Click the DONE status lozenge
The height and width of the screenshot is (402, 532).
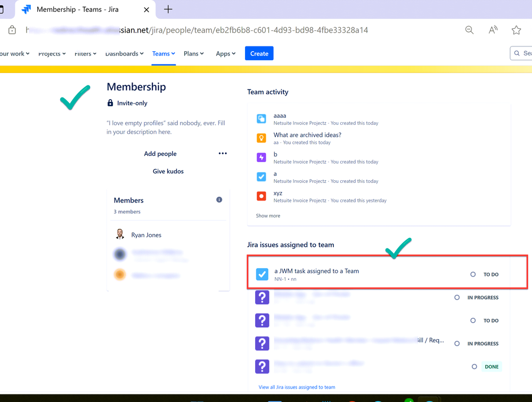point(492,367)
